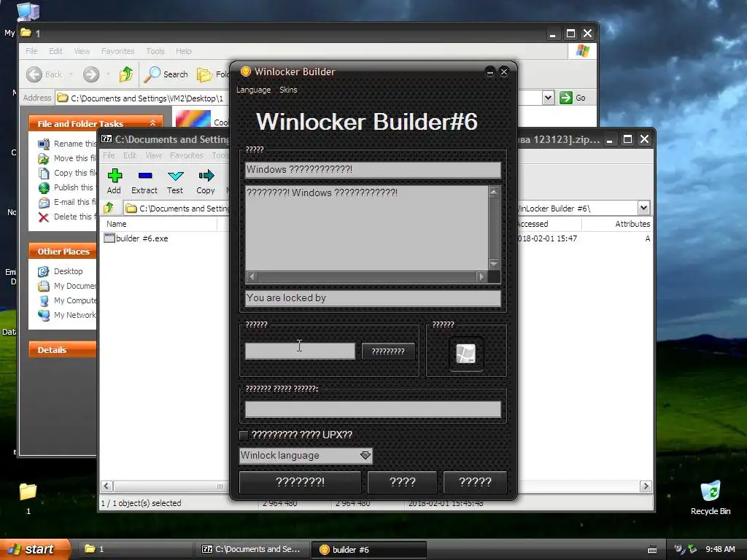Image resolution: width=747 pixels, height=560 pixels.
Task: Click the message area horizontal scroll right arrow
Action: pos(481,276)
